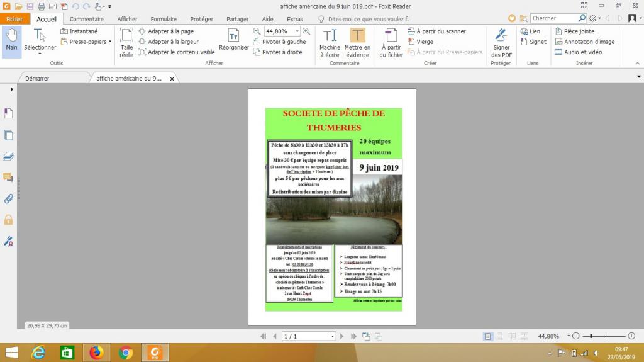This screenshot has width=644, height=362.
Task: Open the Réorganiser tool
Action: pos(234,40)
